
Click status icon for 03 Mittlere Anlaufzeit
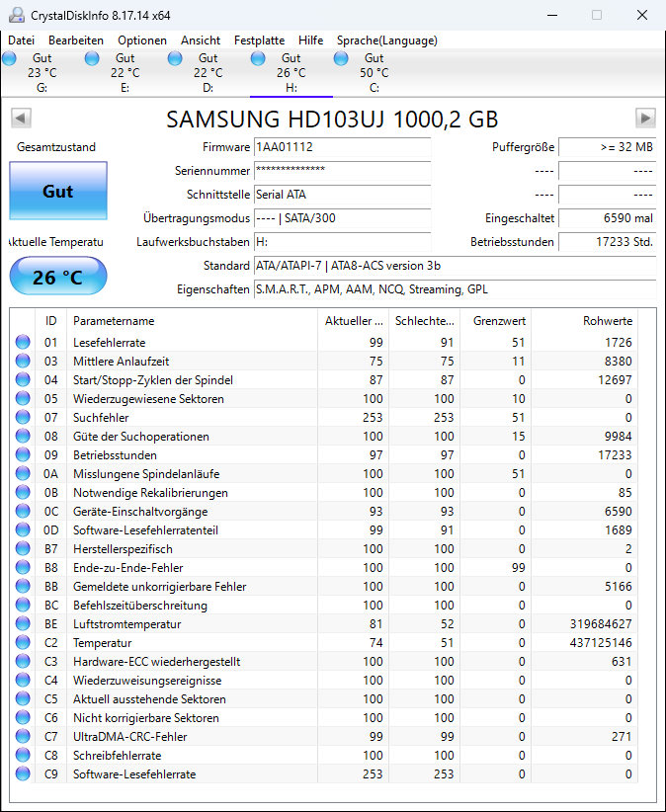point(23,361)
